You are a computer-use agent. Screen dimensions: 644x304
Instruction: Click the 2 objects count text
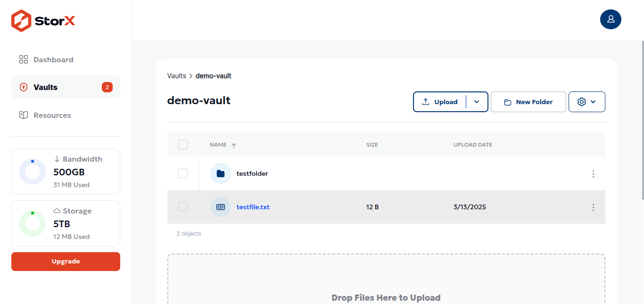(189, 234)
